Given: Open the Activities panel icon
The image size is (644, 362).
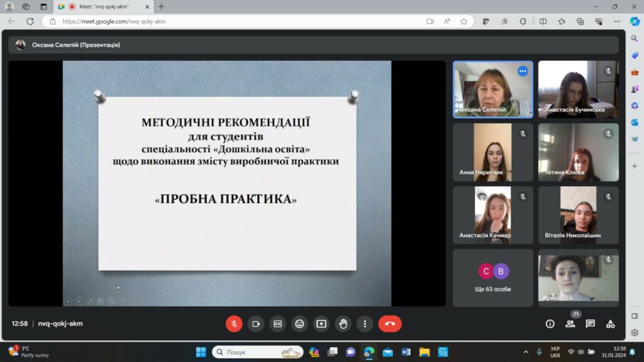Looking at the screenshot, I should click(x=610, y=324).
